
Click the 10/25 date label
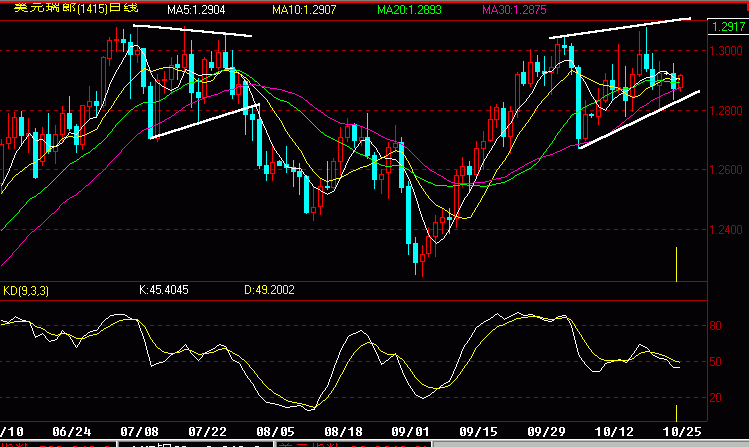[x=682, y=432]
